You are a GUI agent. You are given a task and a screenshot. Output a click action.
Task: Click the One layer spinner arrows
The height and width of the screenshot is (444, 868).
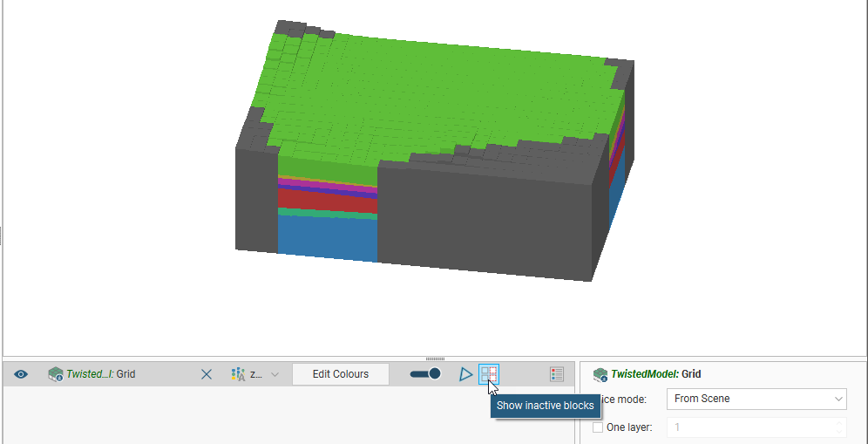[x=840, y=427]
